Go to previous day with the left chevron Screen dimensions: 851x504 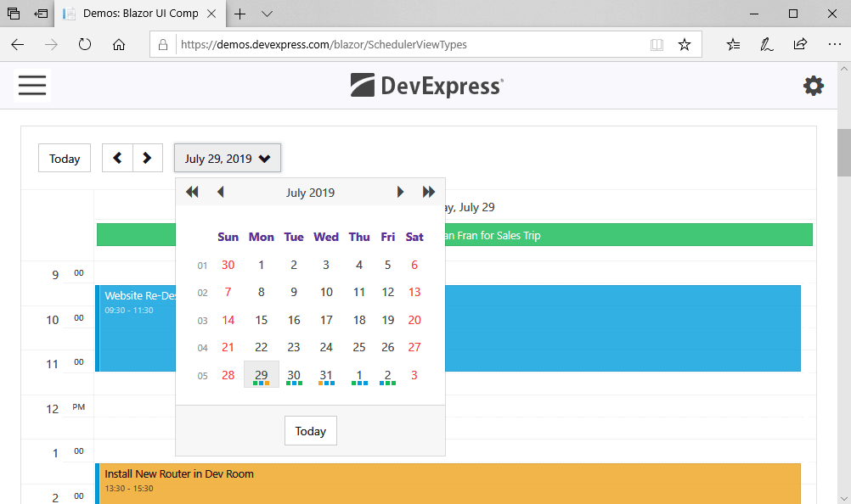117,158
